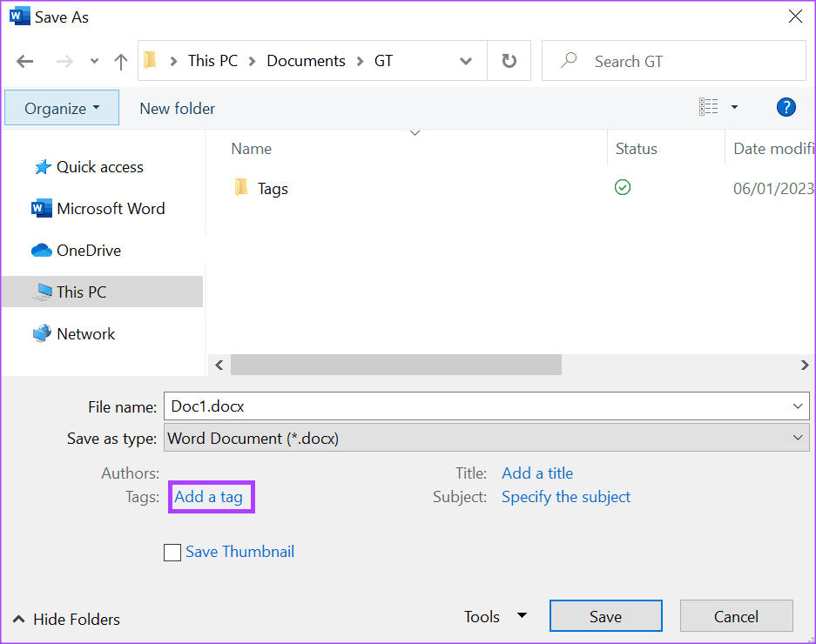Refresh the GT folder listing
Image resolution: width=816 pixels, height=644 pixels.
coord(509,61)
